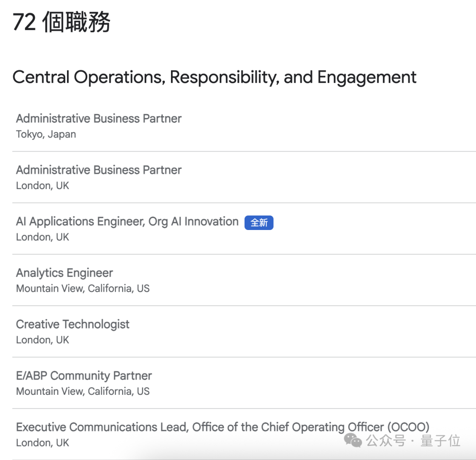Click London, UK under Executive Communications Lead
Viewport: 476px width, 460px height.
[42, 443]
